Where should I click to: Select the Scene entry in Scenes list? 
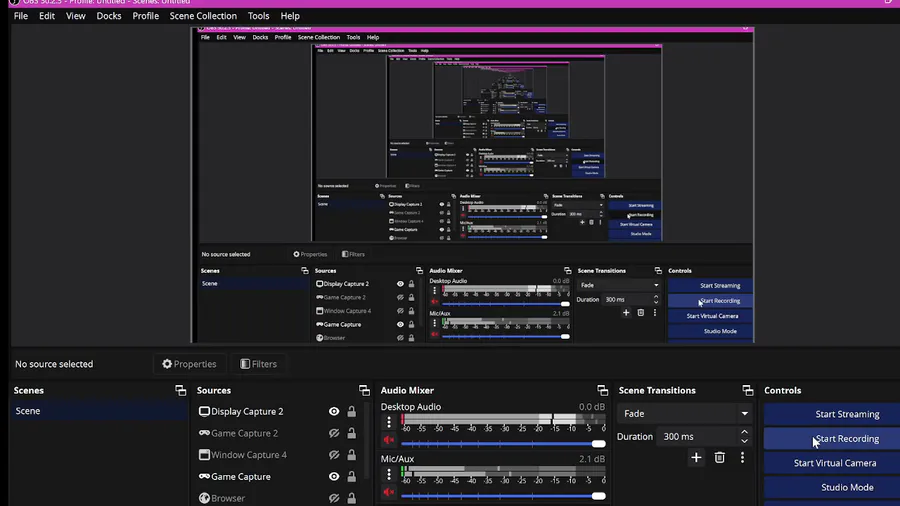(99, 411)
